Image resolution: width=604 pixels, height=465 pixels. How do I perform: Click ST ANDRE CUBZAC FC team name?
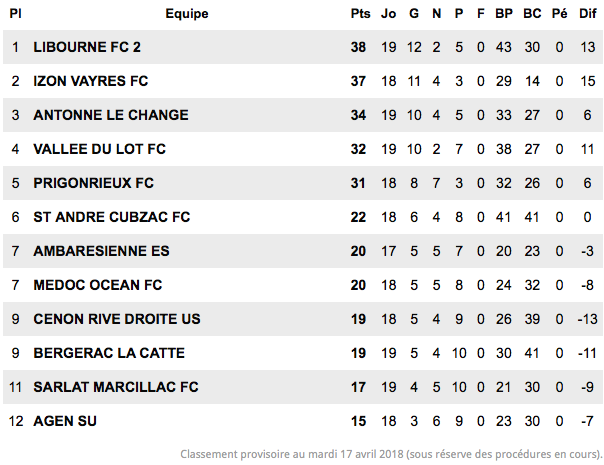[112, 217]
